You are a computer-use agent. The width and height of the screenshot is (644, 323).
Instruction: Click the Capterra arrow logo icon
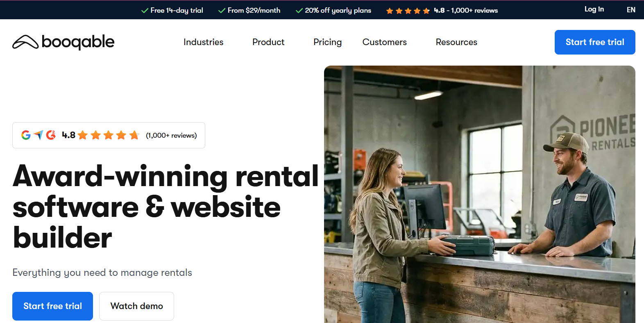[x=39, y=135]
